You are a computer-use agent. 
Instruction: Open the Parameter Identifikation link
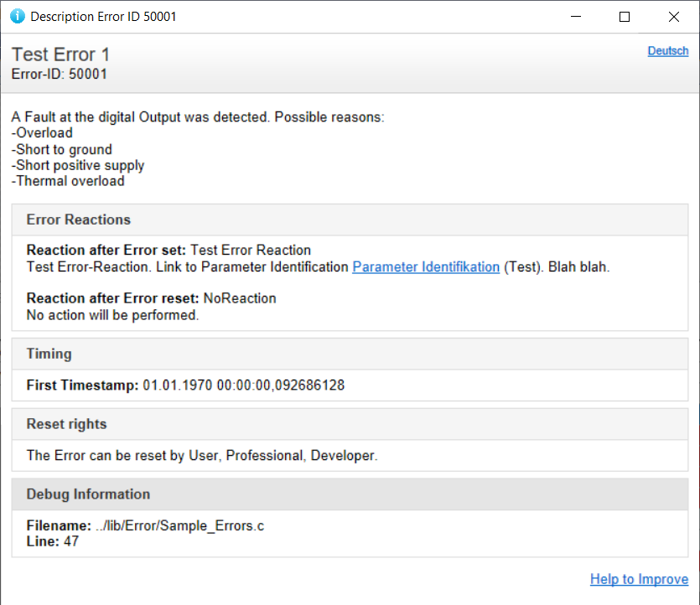point(426,266)
